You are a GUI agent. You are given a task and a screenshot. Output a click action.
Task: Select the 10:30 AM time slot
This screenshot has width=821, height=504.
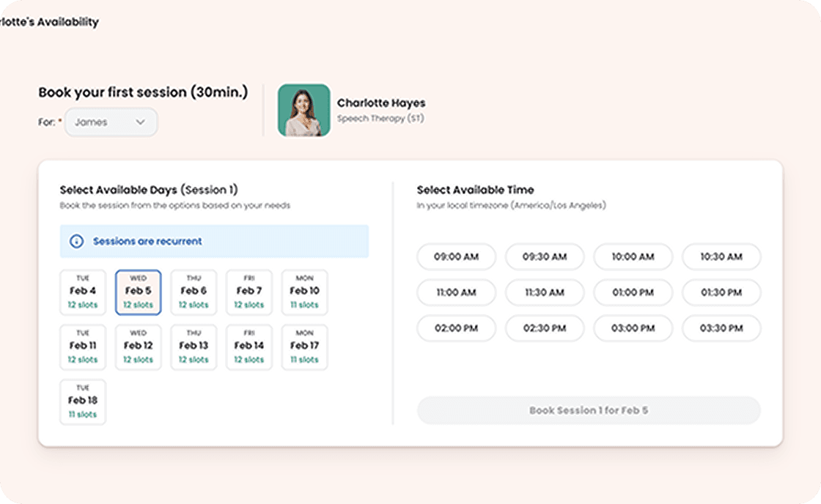[x=721, y=256]
